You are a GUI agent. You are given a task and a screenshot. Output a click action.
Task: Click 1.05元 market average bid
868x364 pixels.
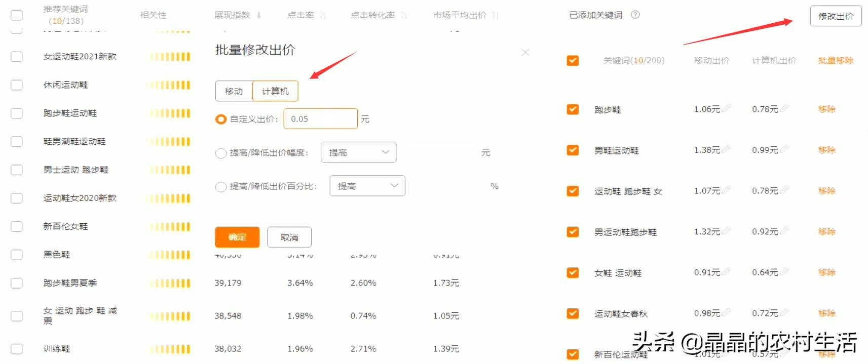click(x=446, y=316)
